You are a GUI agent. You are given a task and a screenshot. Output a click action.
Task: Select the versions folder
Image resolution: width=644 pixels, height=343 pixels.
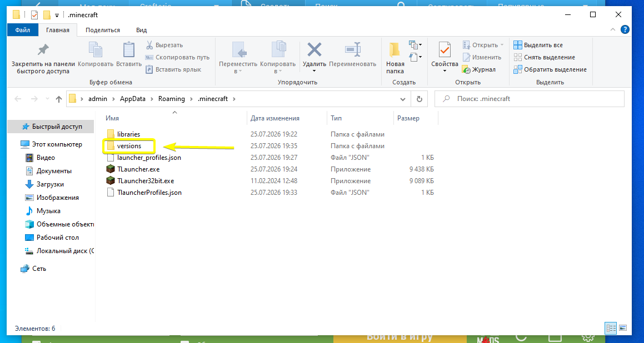[129, 145]
